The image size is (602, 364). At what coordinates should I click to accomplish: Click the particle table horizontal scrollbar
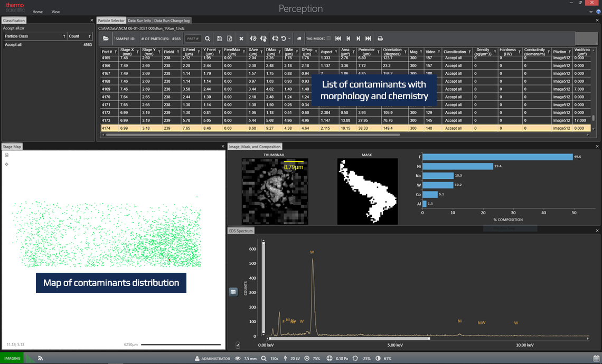coord(252,135)
